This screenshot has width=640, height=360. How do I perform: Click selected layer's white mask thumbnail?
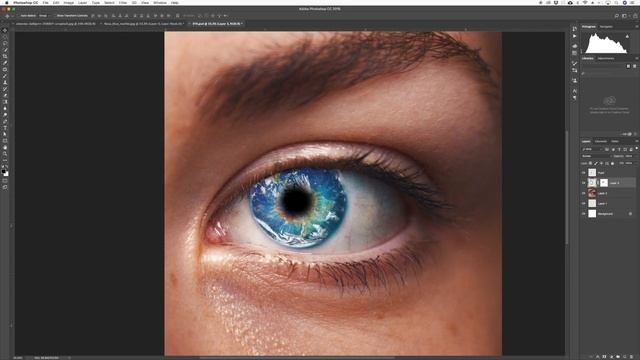(604, 183)
